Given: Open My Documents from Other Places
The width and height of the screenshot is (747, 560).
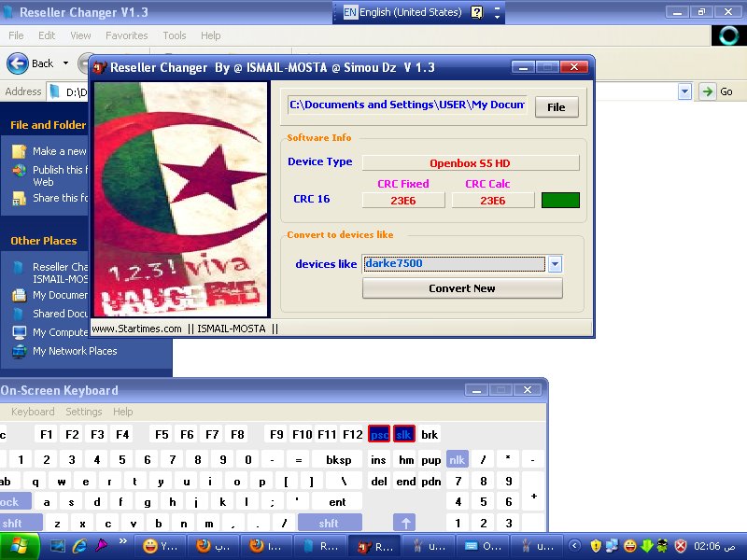Looking at the screenshot, I should click(x=50, y=295).
